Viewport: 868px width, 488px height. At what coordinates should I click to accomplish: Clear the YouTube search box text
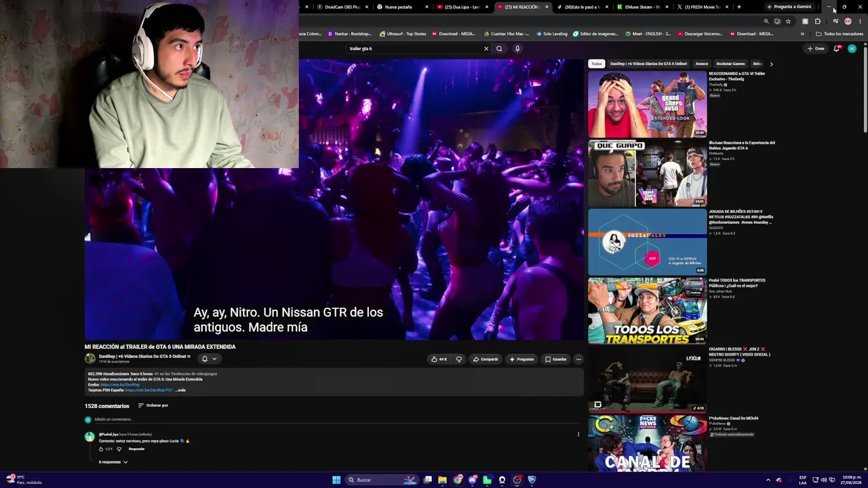486,49
